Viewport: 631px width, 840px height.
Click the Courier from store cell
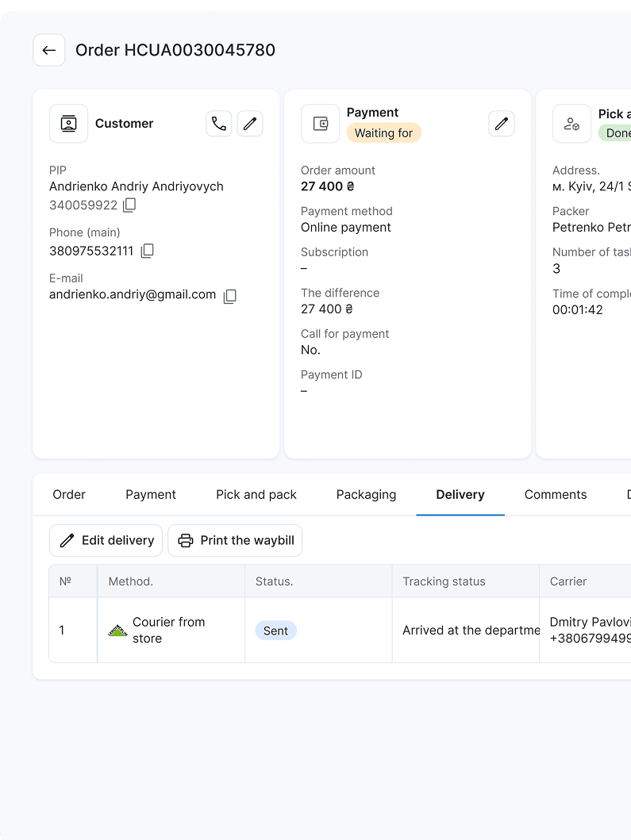coord(171,631)
